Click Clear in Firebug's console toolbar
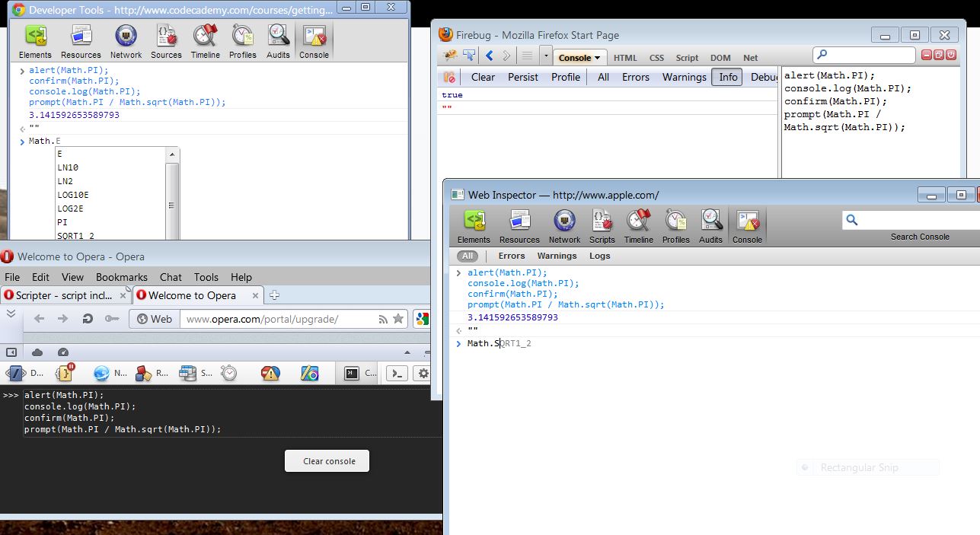980x535 pixels. (482, 77)
